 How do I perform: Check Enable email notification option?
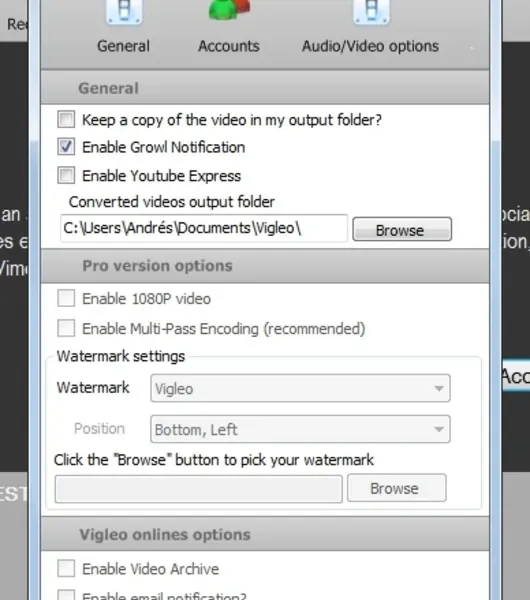click(66, 595)
